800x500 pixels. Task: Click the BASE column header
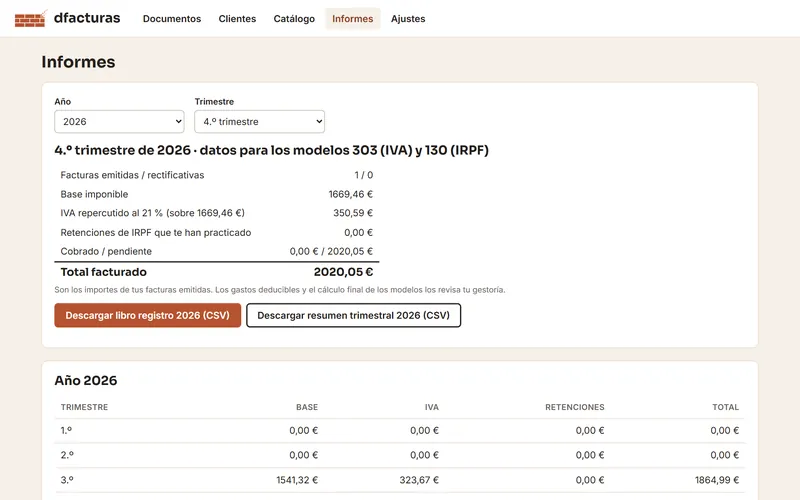[x=307, y=407]
